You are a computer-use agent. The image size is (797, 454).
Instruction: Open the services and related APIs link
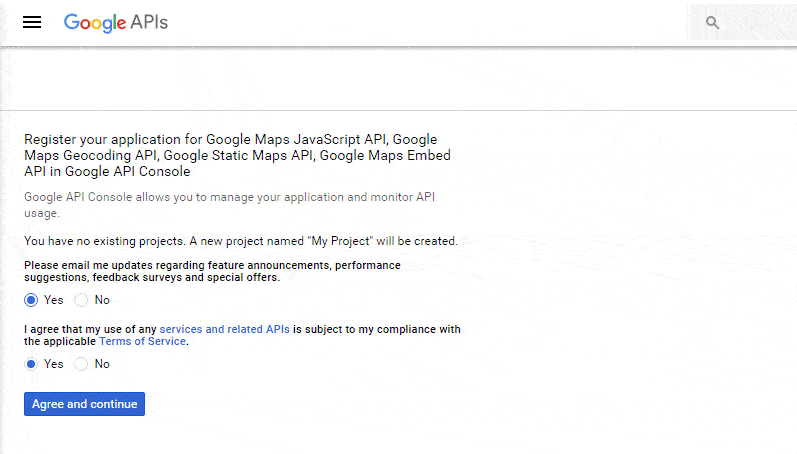pos(225,329)
